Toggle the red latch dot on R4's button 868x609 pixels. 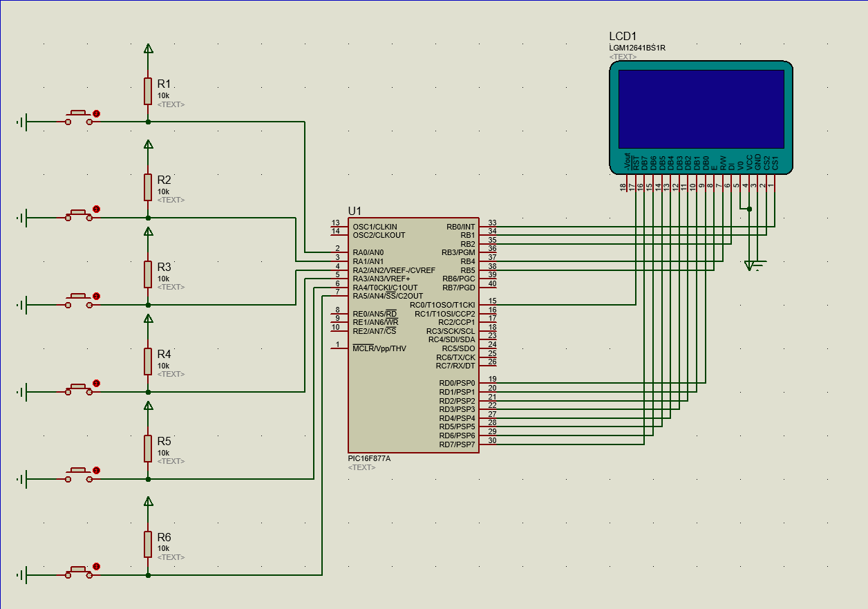[96, 383]
